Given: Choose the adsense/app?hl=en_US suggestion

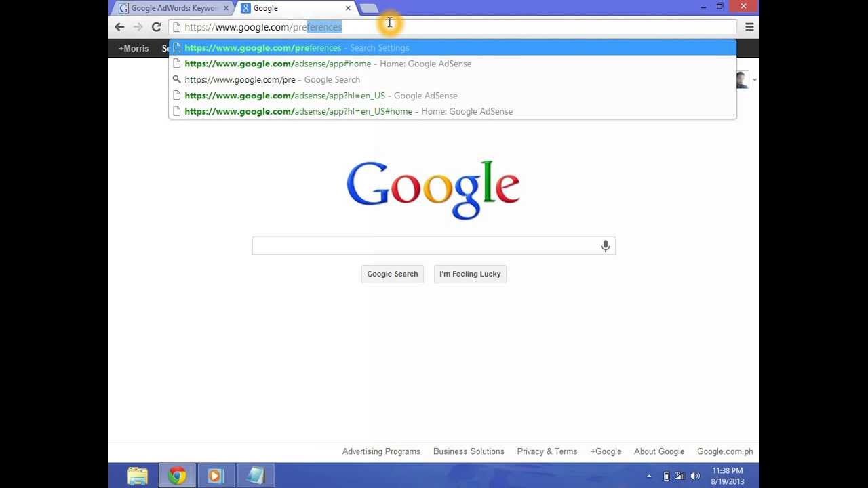Looking at the screenshot, I should click(x=452, y=96).
